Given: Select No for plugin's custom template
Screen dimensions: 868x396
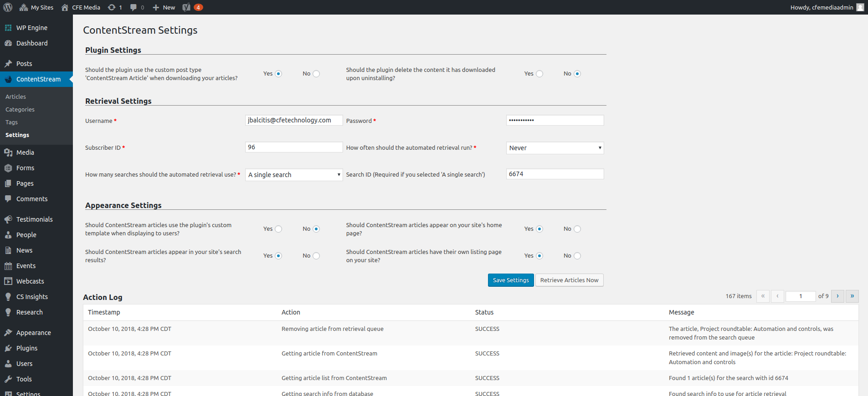Looking at the screenshot, I should [x=316, y=229].
